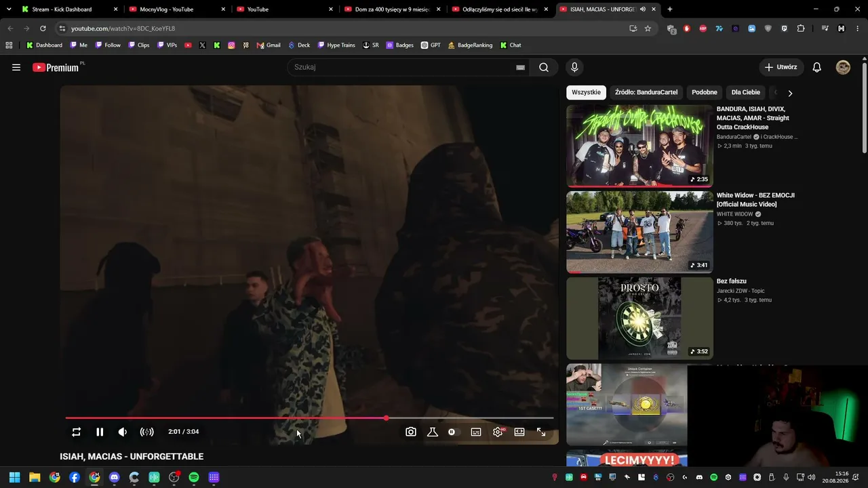Open the account avatar menu
The image size is (868, 488).
point(843,67)
